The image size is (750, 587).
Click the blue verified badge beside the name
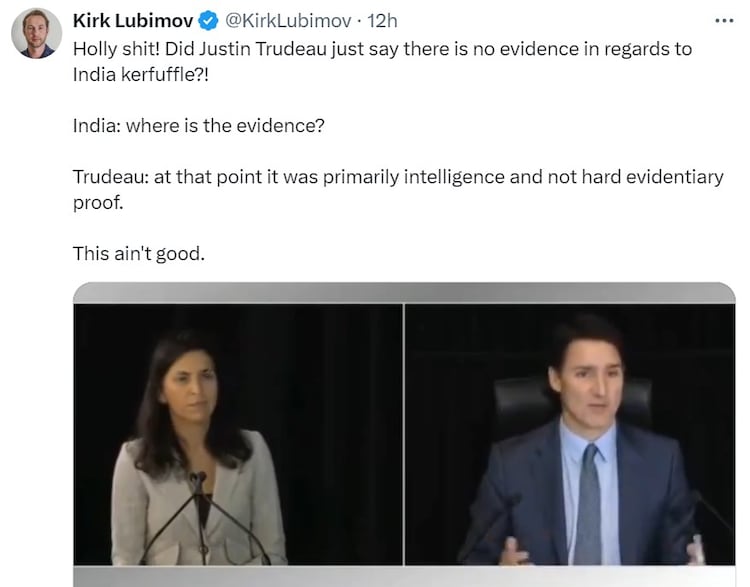[x=208, y=21]
